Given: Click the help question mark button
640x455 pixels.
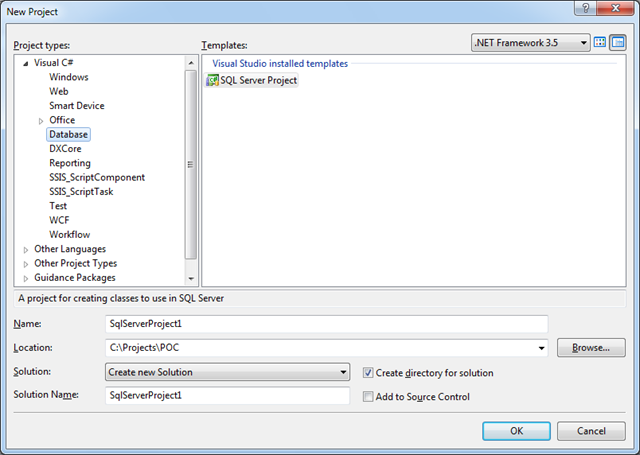Looking at the screenshot, I should [x=585, y=9].
